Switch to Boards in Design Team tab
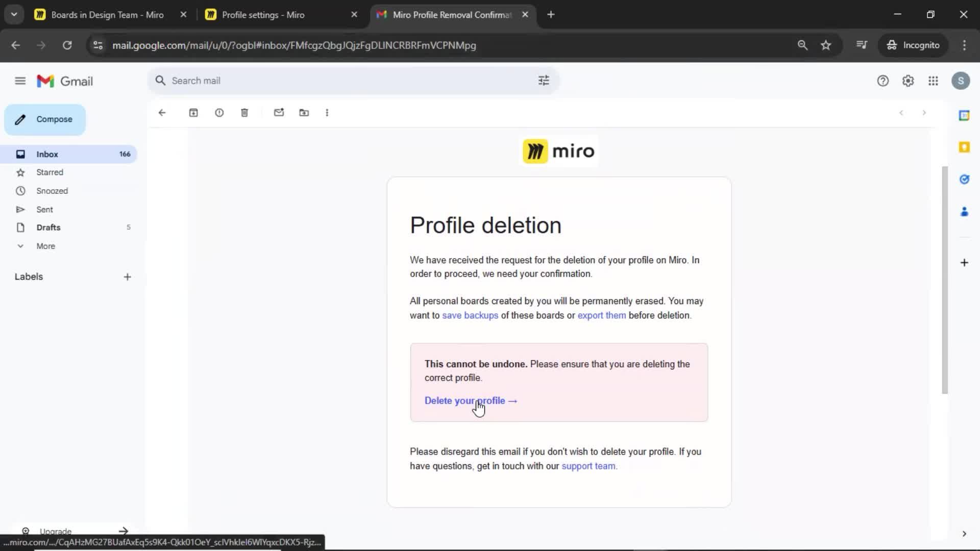980x551 pixels. pyautogui.click(x=107, y=15)
